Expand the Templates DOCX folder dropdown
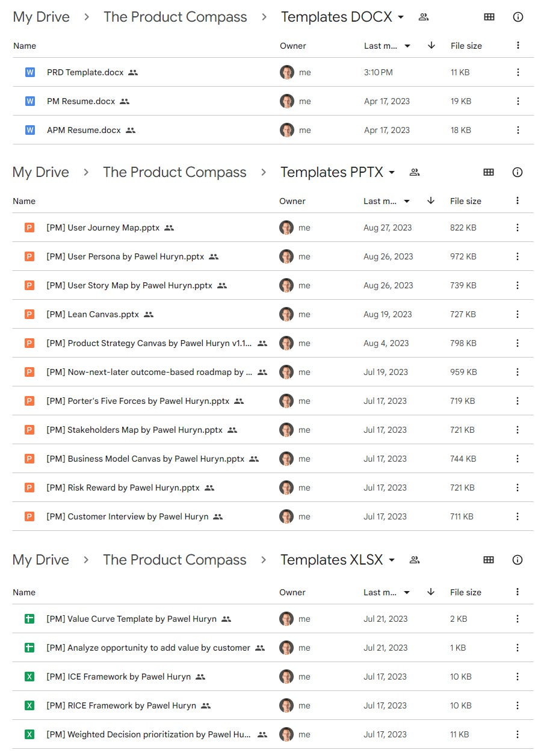This screenshot has height=756, width=538. click(x=401, y=17)
